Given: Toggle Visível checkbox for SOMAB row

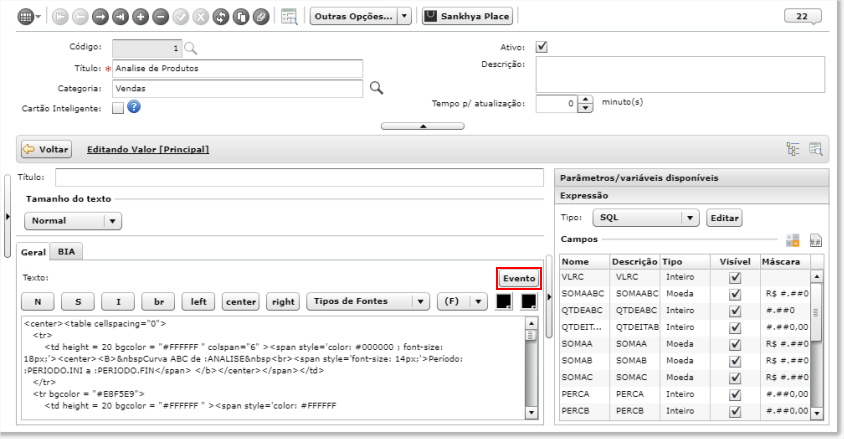Looking at the screenshot, I should click(735, 361).
